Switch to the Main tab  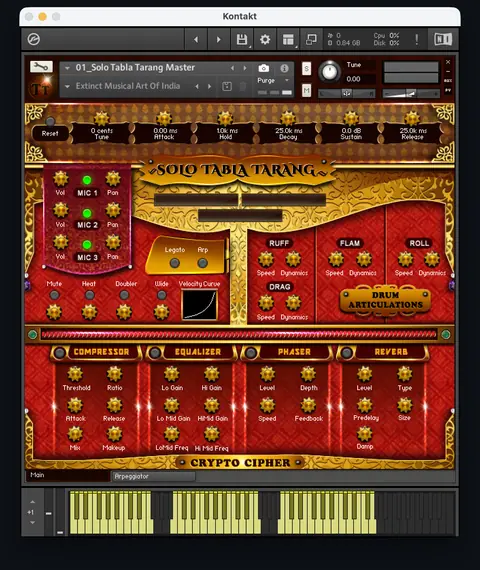(68, 475)
